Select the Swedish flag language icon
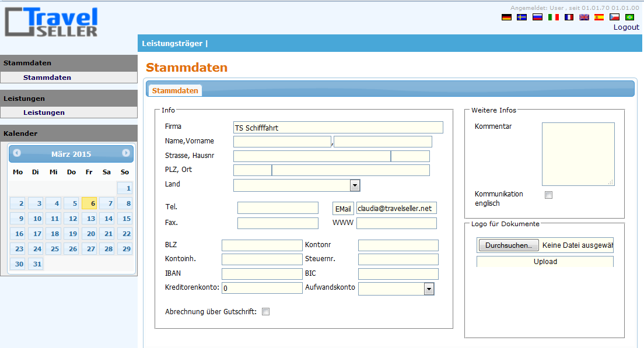The image size is (644, 348). tap(522, 17)
